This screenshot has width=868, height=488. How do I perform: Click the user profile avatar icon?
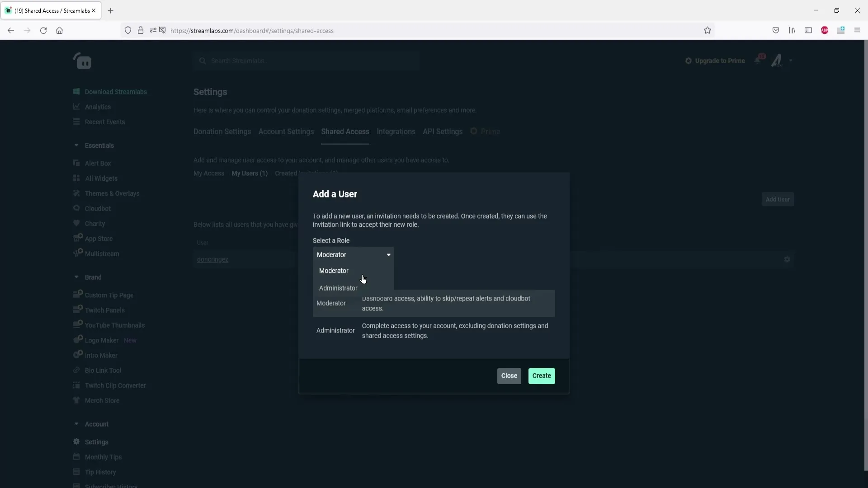coord(777,61)
